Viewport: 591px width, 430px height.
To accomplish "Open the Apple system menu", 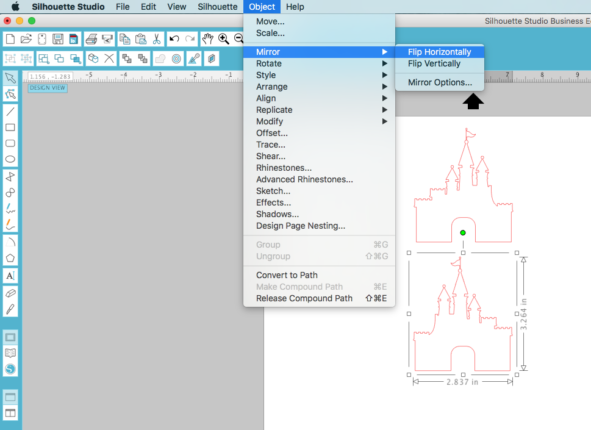I will tap(15, 7).
